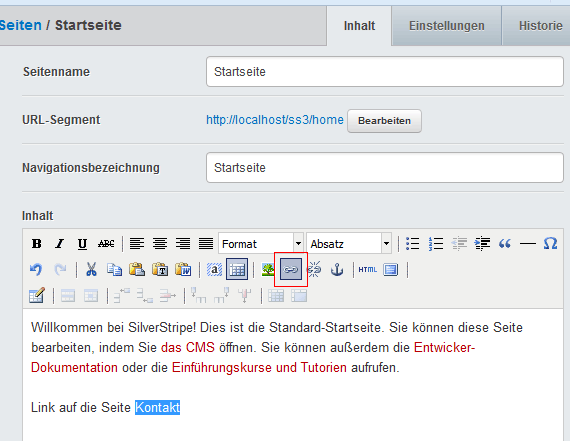Switch to the Einstellungen tab
570x441 pixels.
pos(446,26)
